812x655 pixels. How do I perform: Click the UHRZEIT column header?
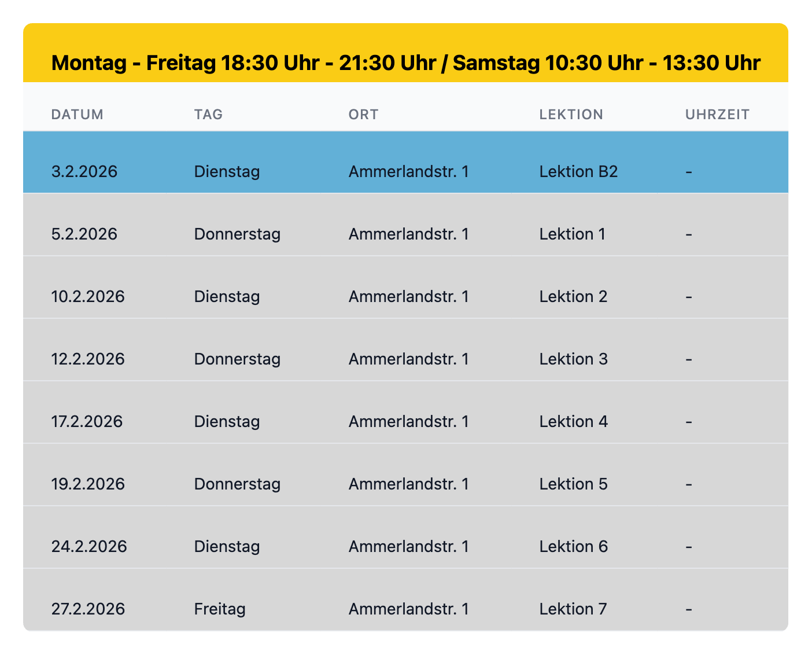[717, 115]
